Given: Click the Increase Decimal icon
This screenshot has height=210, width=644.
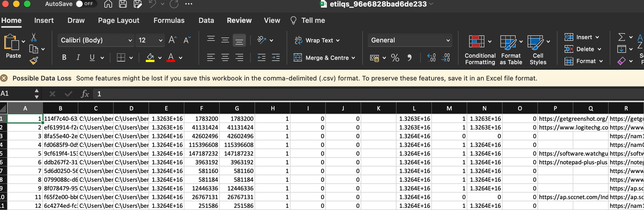Looking at the screenshot, I should click(431, 58).
